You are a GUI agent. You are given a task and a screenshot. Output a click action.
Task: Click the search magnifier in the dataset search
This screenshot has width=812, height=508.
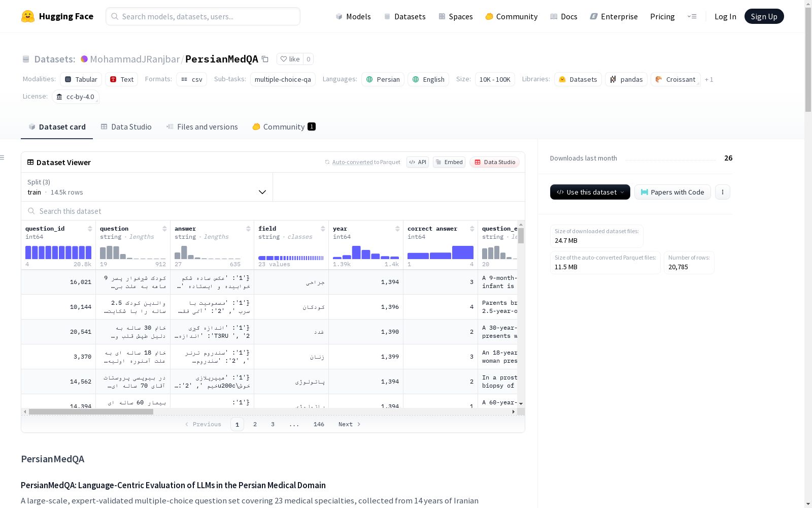[x=31, y=211]
